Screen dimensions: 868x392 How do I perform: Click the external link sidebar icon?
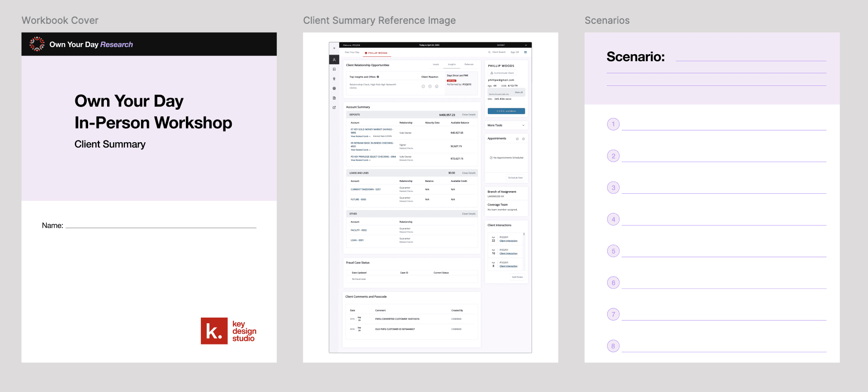(x=334, y=107)
